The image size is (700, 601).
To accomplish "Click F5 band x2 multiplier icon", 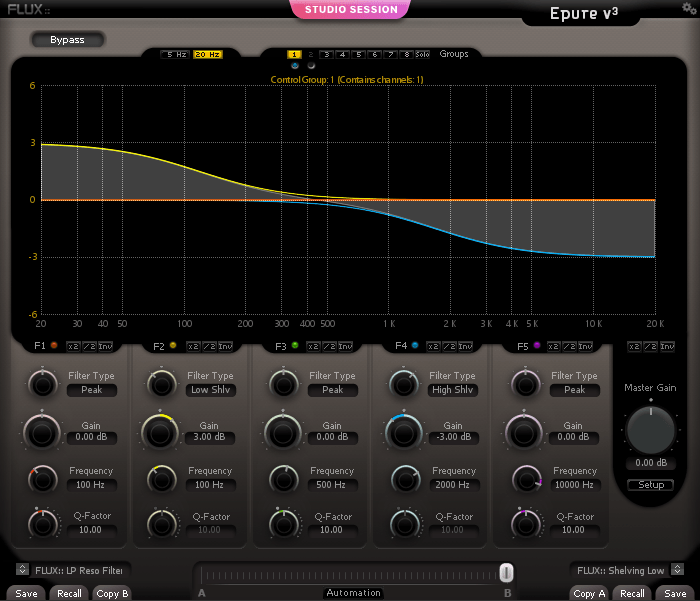I will [x=554, y=346].
